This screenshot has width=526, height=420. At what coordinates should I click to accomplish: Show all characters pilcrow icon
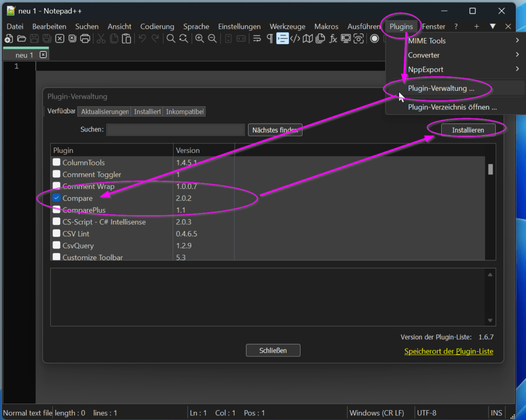pos(270,39)
